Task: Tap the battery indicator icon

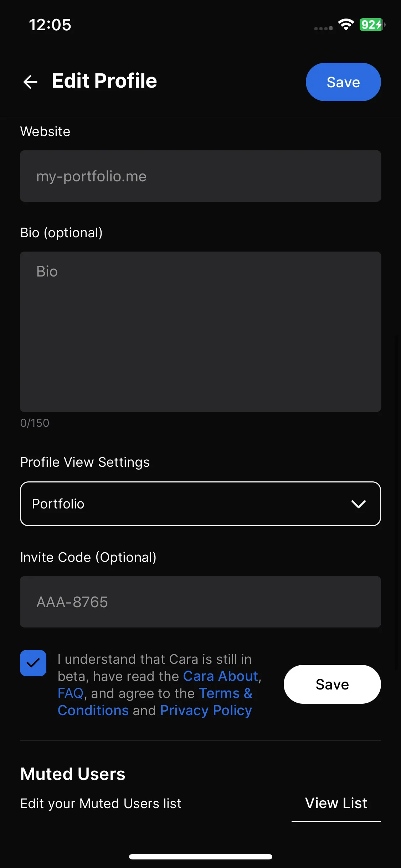Action: pyautogui.click(x=372, y=25)
